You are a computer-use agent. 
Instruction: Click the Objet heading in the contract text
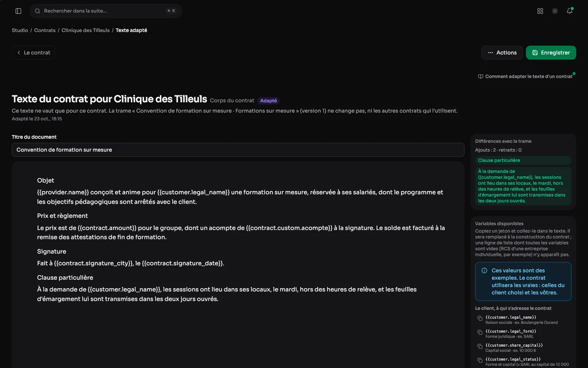pos(46,180)
